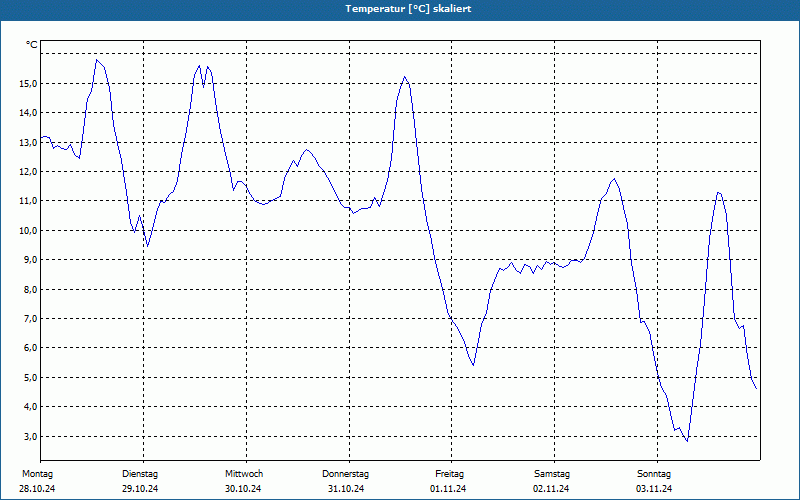Select the 11,0 axis value
Screen dimensions: 800x500
coord(28,201)
